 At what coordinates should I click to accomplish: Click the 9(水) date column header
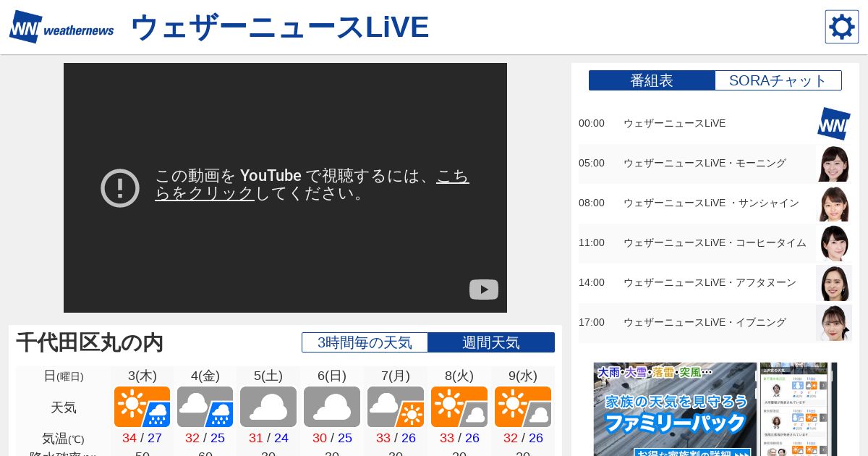point(523,376)
